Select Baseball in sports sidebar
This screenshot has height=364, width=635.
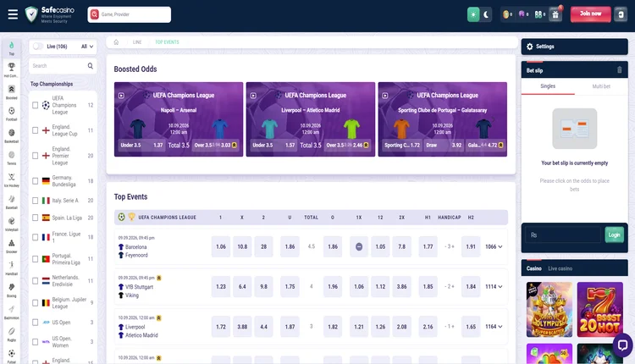pos(11,202)
